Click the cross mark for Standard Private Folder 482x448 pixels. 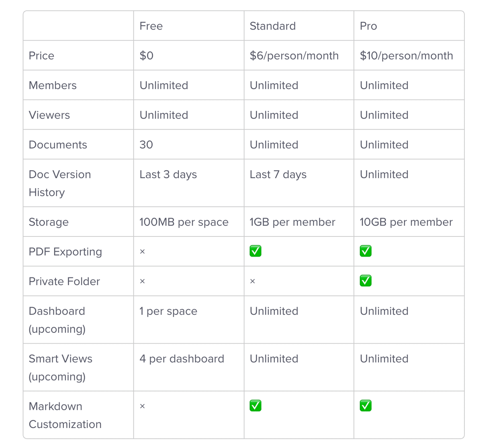point(252,281)
